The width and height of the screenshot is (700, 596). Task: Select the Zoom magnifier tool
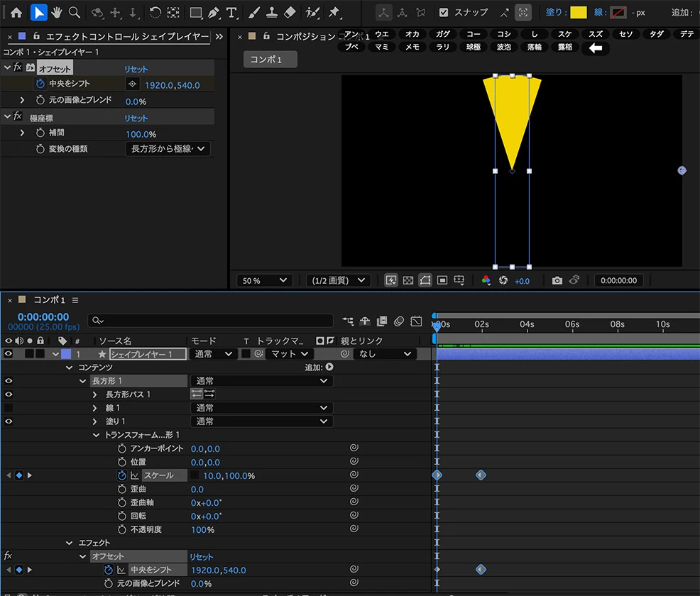(x=75, y=13)
